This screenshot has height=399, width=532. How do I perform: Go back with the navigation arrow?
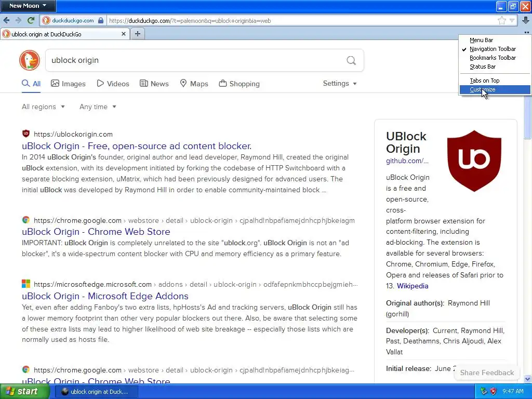[6, 20]
